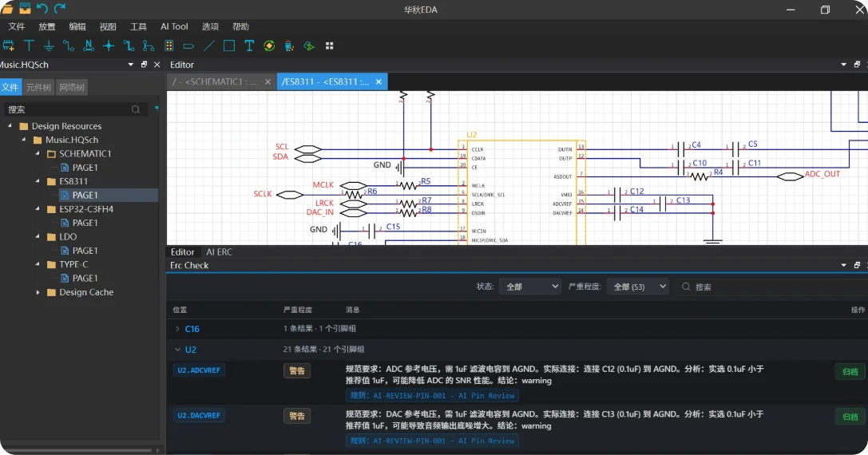868x455 pixels.
Task: Collapse the LDO folder
Action: point(38,237)
